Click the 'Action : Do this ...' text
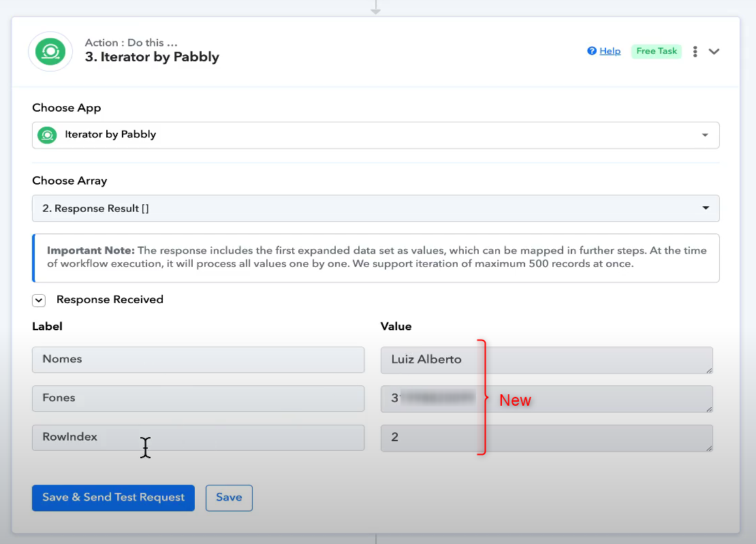The width and height of the screenshot is (756, 544). (x=131, y=42)
